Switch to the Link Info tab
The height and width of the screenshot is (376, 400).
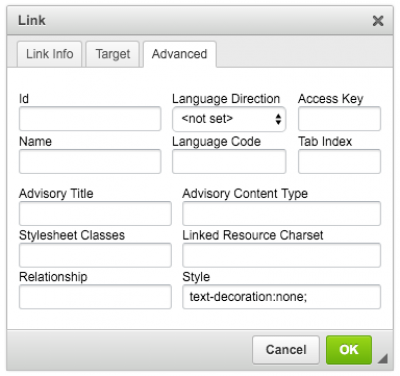click(49, 54)
